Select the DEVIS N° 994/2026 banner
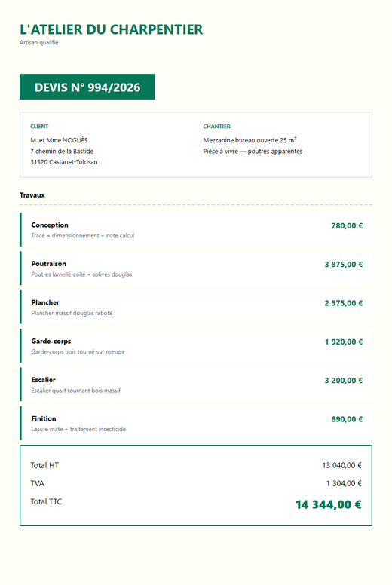The width and height of the screenshot is (392, 585). click(87, 87)
